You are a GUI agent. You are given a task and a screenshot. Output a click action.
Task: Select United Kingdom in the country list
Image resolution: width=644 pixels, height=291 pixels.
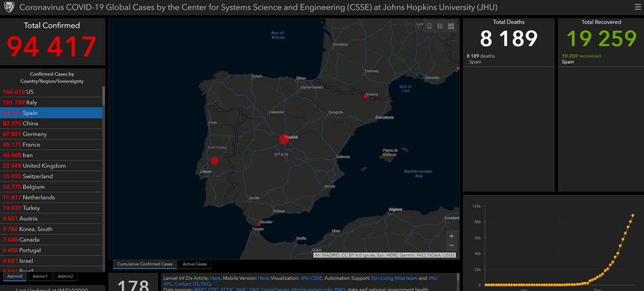[x=52, y=166]
